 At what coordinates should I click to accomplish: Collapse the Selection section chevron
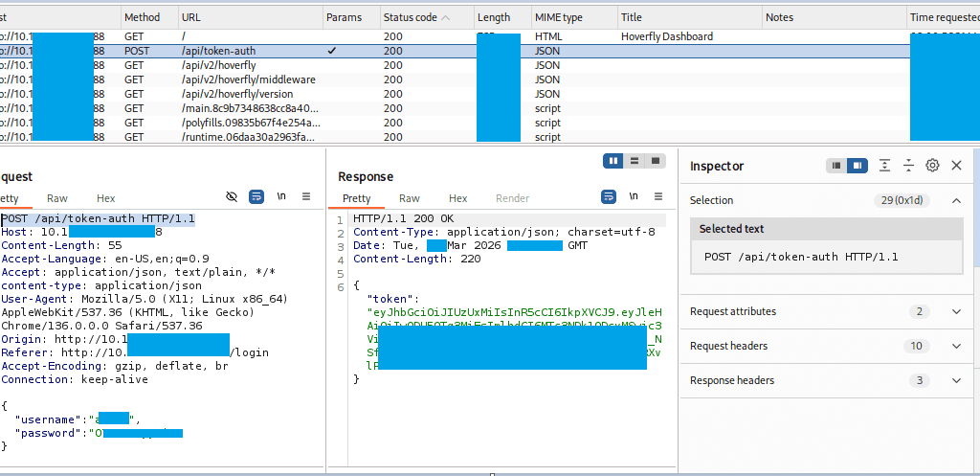[x=955, y=200]
